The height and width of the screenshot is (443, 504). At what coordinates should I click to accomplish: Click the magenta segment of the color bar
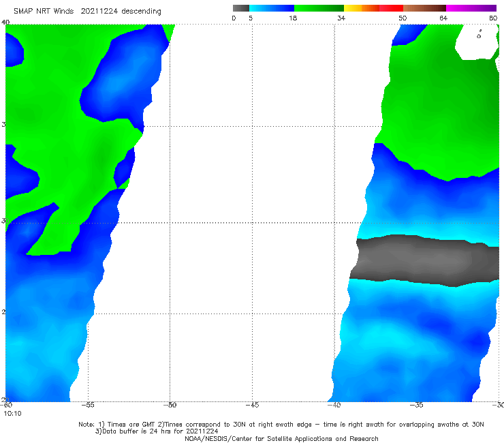(471, 8)
